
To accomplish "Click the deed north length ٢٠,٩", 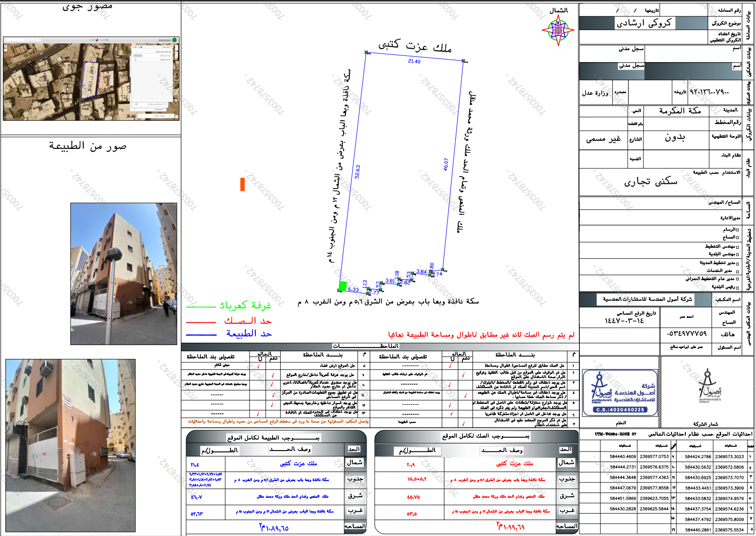I will pyautogui.click(x=411, y=465).
